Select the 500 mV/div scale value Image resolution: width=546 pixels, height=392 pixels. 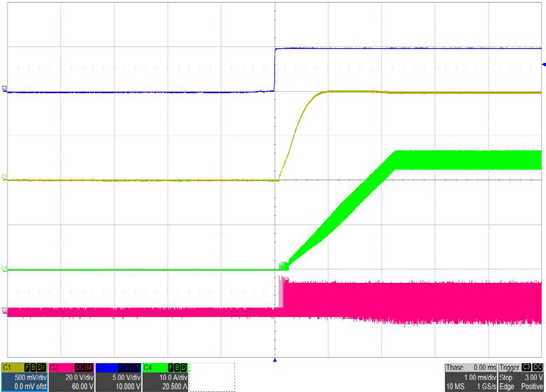pos(30,377)
